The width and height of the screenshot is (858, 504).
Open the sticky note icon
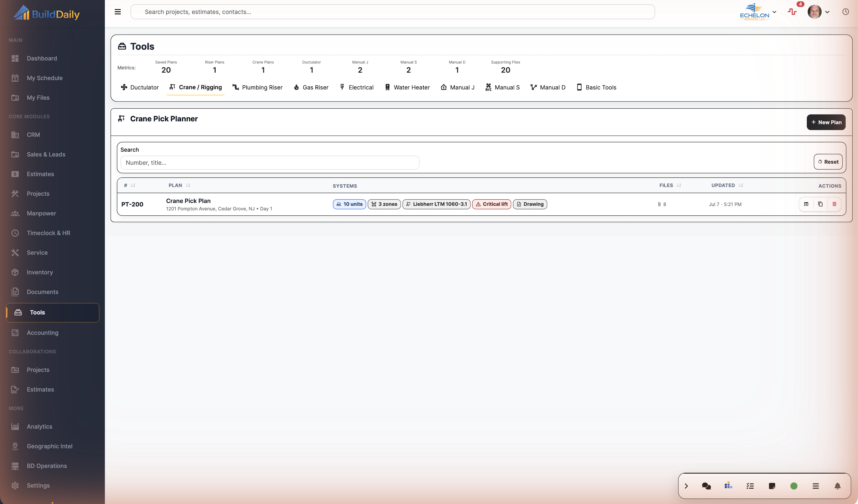772,486
